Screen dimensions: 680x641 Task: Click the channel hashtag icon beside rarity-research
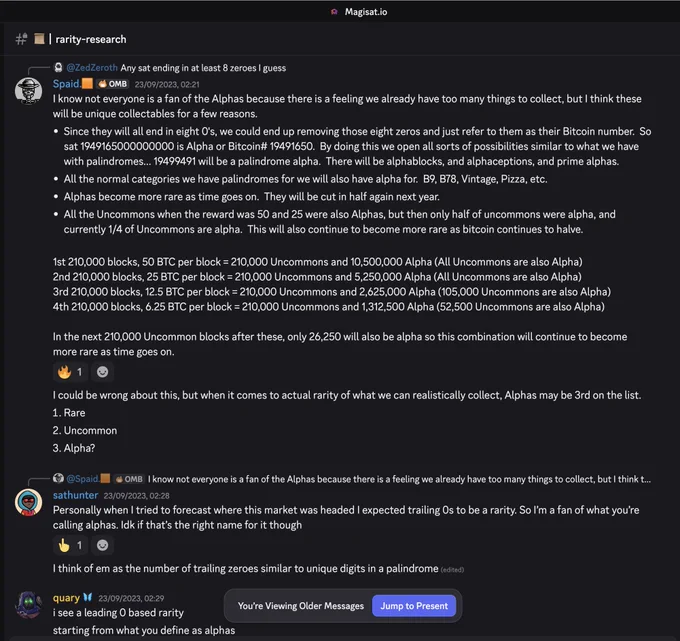pyautogui.click(x=21, y=39)
